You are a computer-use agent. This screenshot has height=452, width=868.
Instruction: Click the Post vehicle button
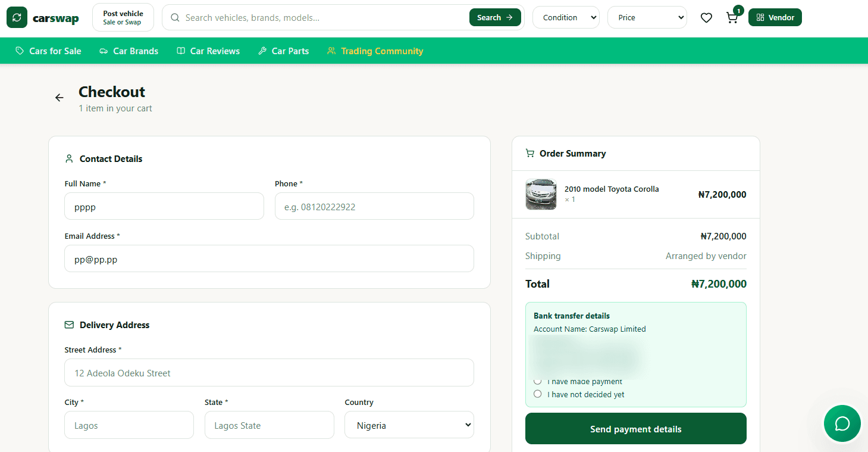(123, 17)
